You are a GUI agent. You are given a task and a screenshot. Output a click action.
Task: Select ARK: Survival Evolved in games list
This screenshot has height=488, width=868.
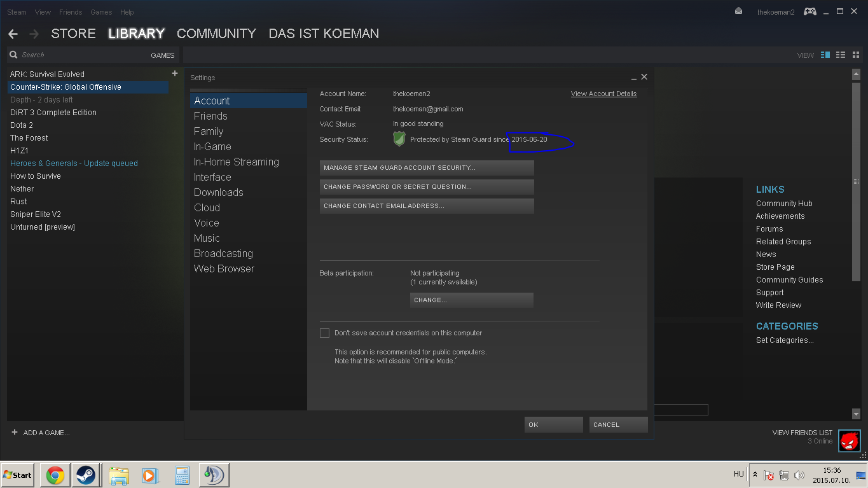click(x=88, y=74)
